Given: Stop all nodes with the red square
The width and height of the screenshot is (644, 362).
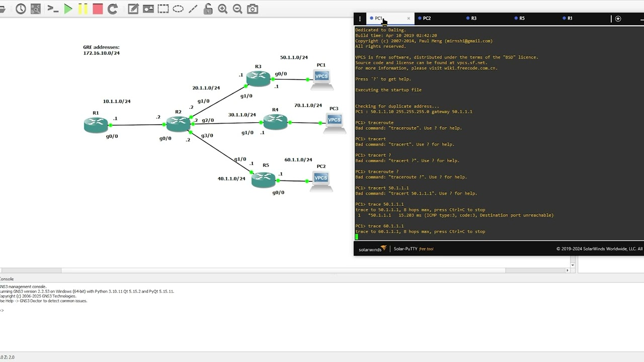Looking at the screenshot, I should click(x=98, y=9).
